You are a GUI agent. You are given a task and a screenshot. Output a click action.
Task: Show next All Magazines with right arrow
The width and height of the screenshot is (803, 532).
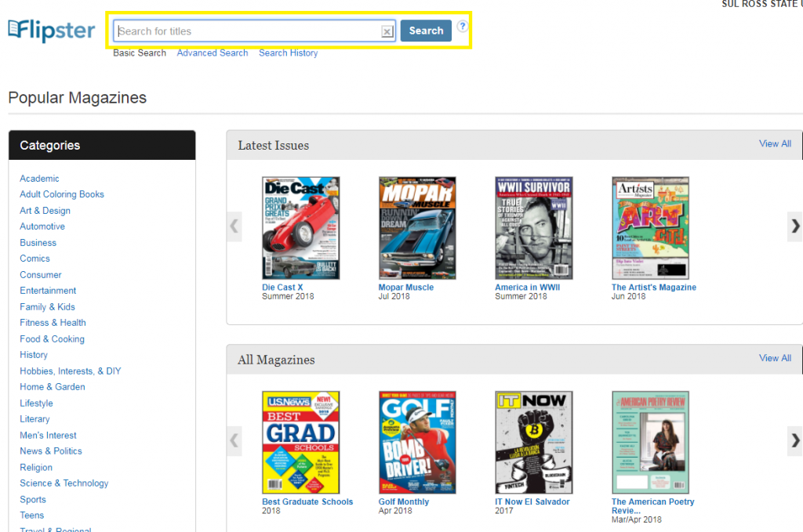(x=795, y=440)
